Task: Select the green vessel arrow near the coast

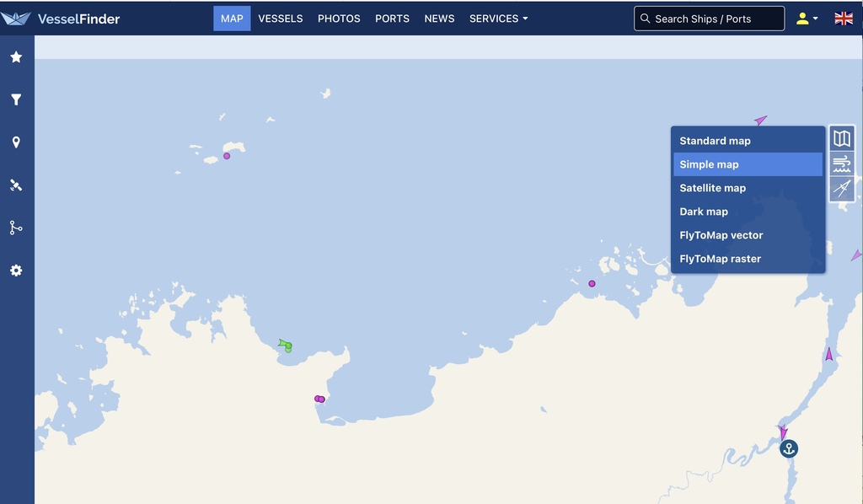Action: point(282,343)
